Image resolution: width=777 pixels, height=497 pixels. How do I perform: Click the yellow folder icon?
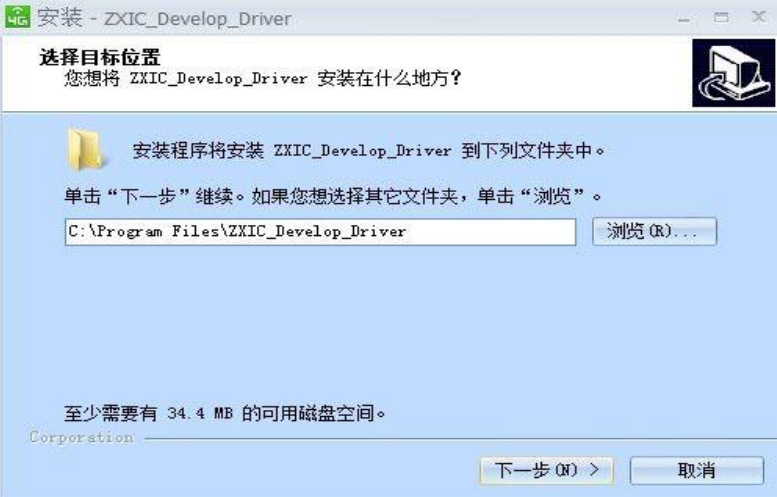85,149
